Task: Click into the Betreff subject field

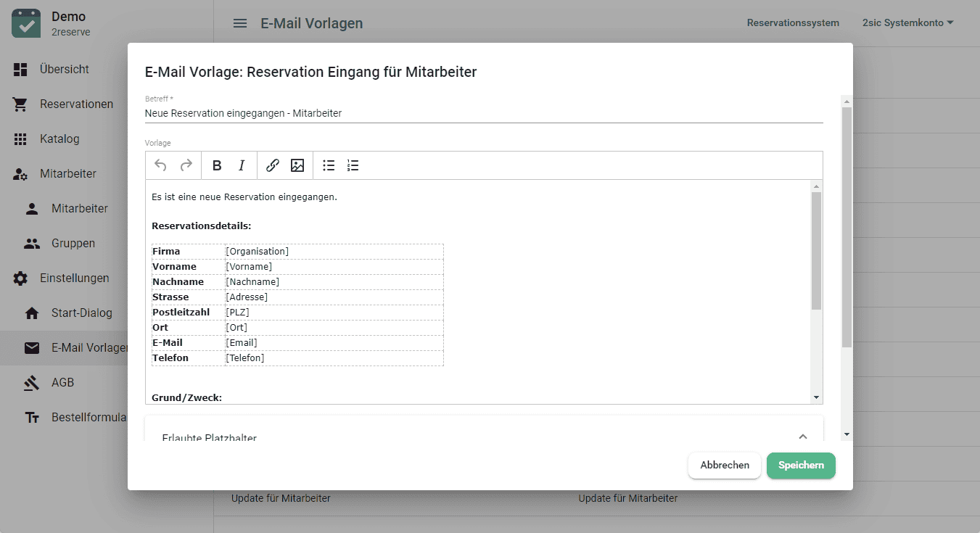Action: (x=483, y=114)
